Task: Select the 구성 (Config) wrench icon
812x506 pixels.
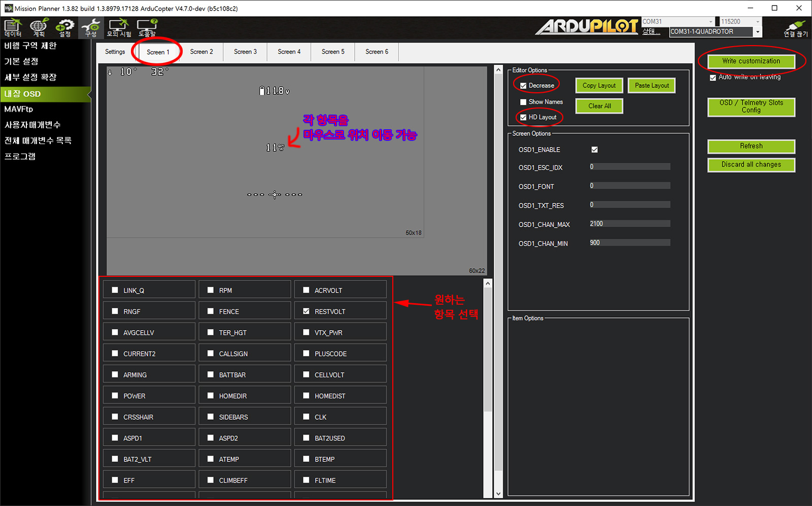Action: pyautogui.click(x=91, y=28)
